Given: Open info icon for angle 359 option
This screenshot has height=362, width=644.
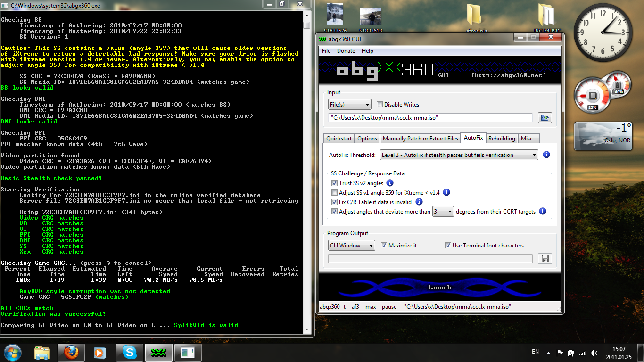Looking at the screenshot, I should 446,192.
